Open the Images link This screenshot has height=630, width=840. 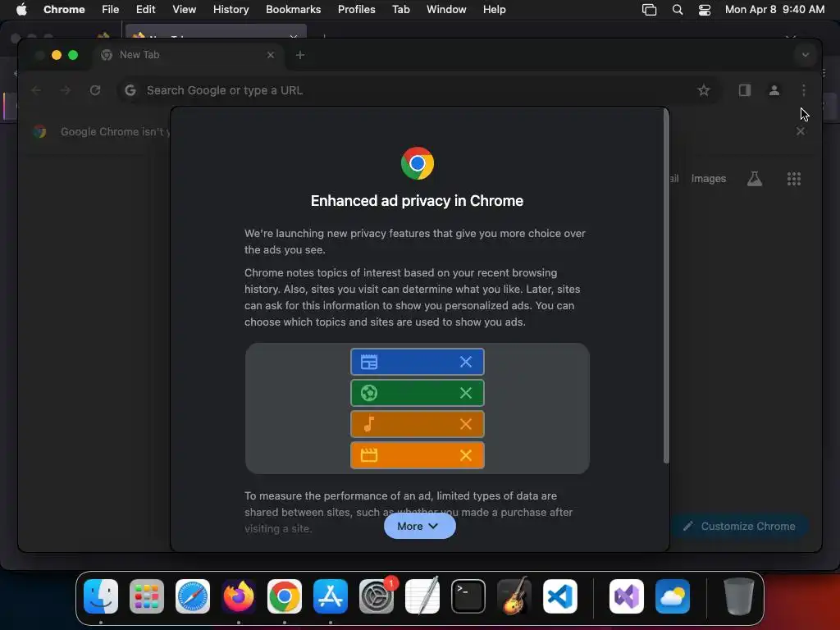coord(708,178)
